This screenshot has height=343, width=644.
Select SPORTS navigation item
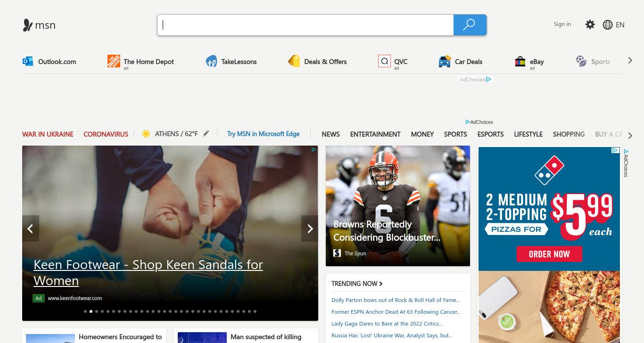pos(455,134)
